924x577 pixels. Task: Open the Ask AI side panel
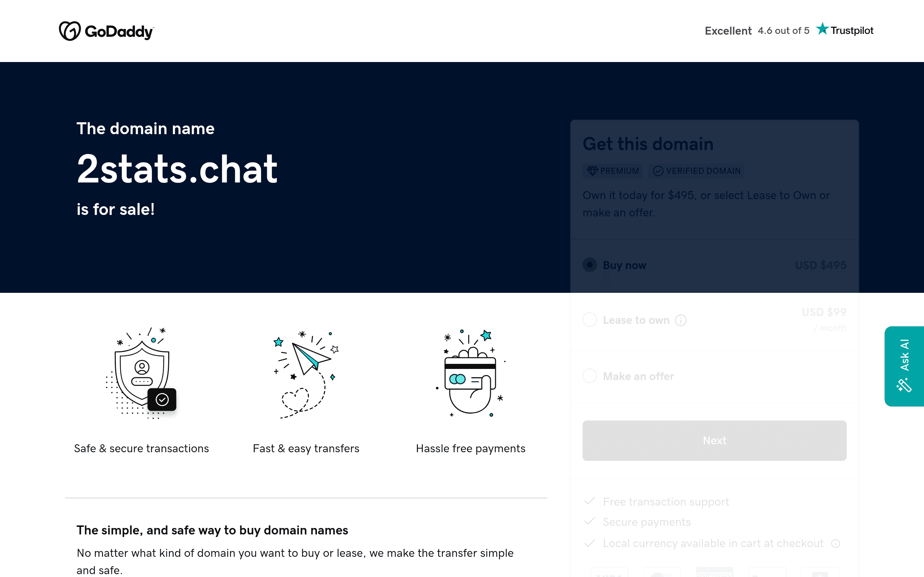[904, 366]
